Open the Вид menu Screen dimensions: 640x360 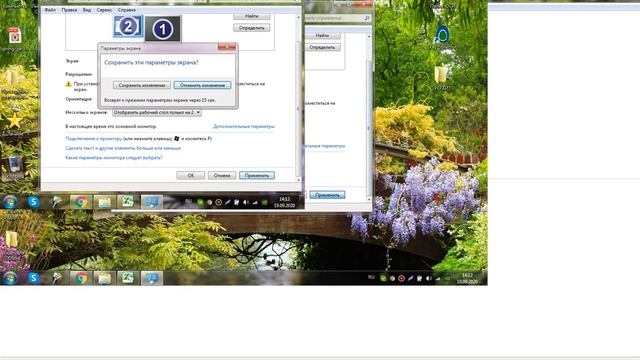pyautogui.click(x=87, y=10)
